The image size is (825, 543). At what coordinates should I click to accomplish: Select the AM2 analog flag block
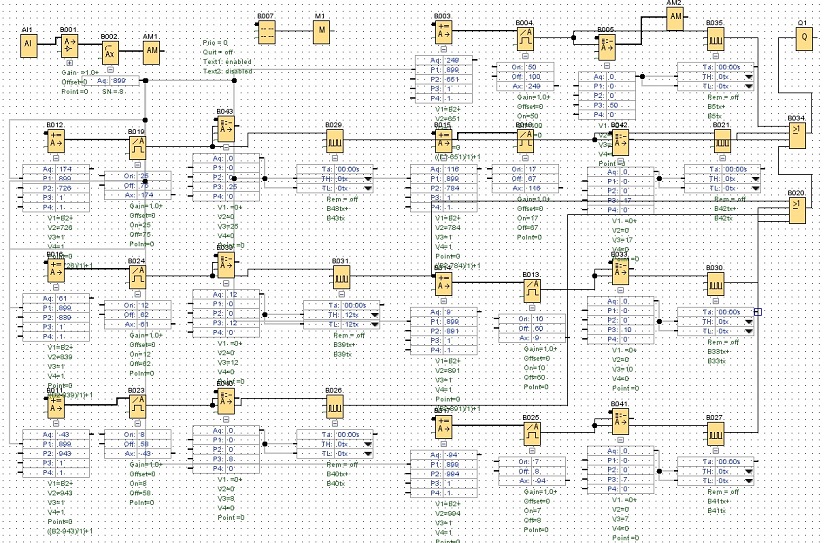click(675, 16)
